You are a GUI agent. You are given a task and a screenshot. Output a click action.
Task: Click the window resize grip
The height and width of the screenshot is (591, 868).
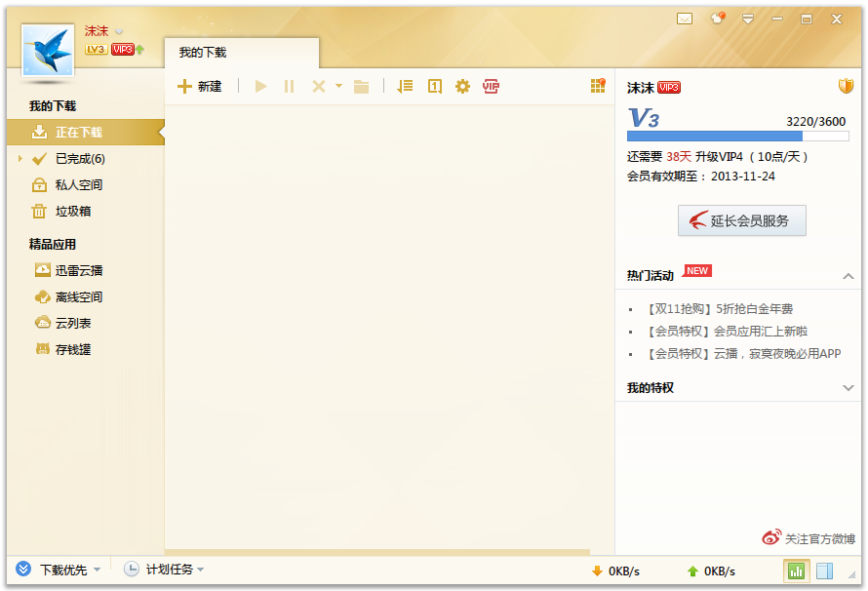coord(851,575)
